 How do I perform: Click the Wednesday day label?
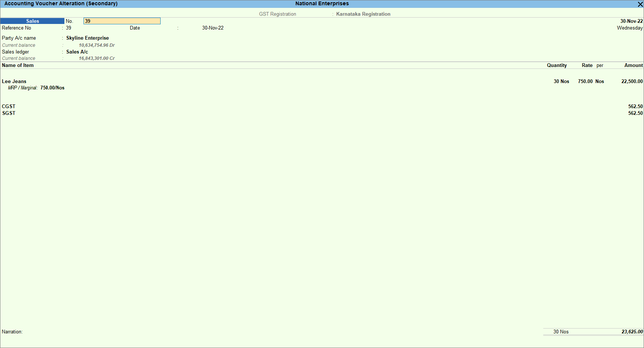coord(630,28)
